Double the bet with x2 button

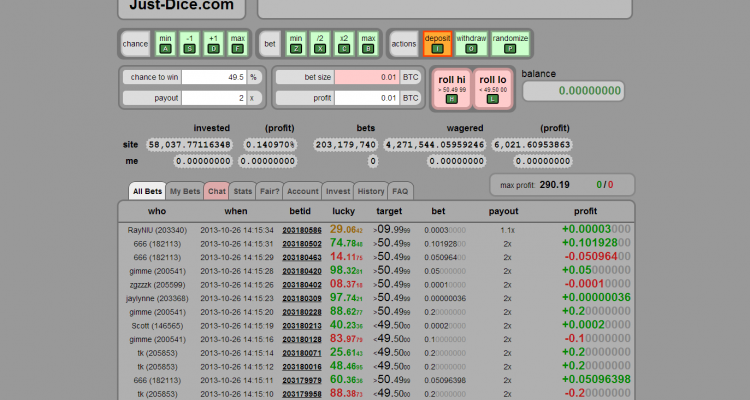[344, 44]
